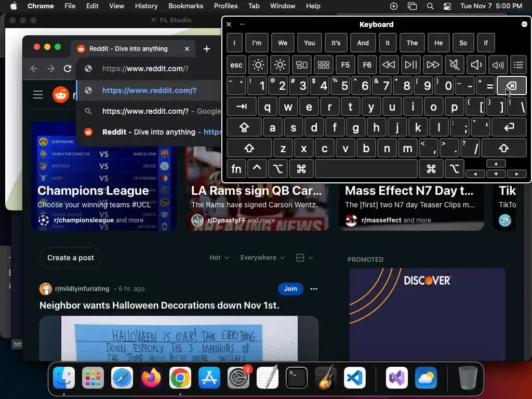Click the play/pause media key
Viewport: 532px width, 399px height.
pos(410,64)
